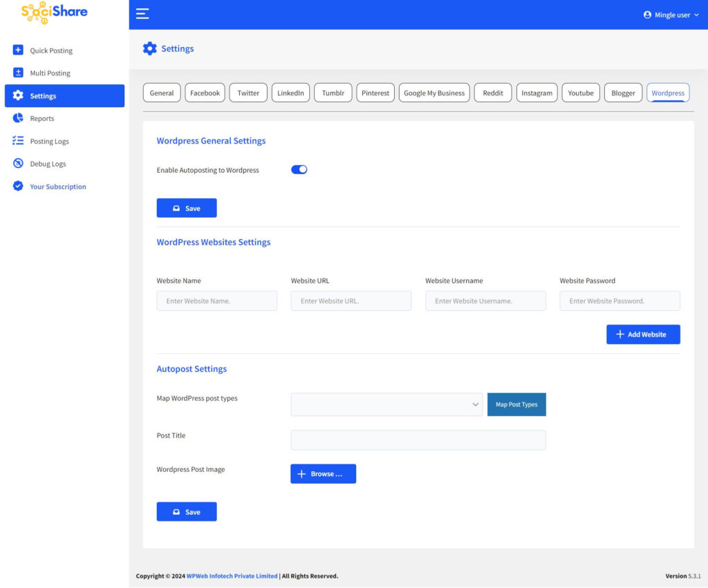Screen dimensions: 708x588
Task: Open the Tumblr tab
Action: pos(333,93)
